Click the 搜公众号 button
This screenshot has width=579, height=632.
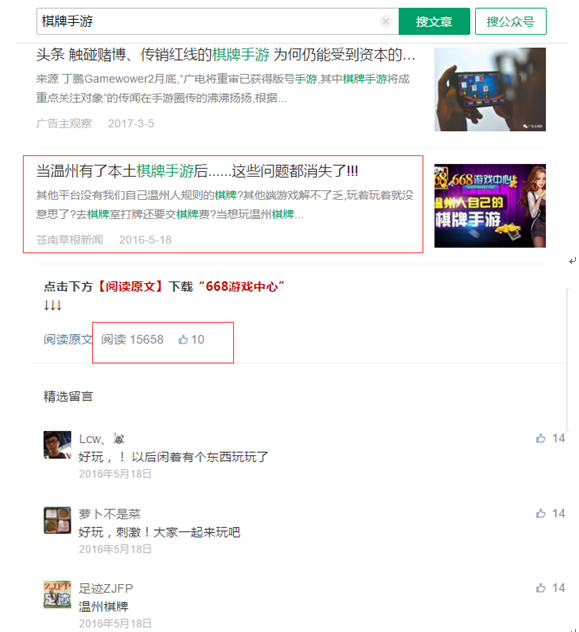click(x=511, y=21)
